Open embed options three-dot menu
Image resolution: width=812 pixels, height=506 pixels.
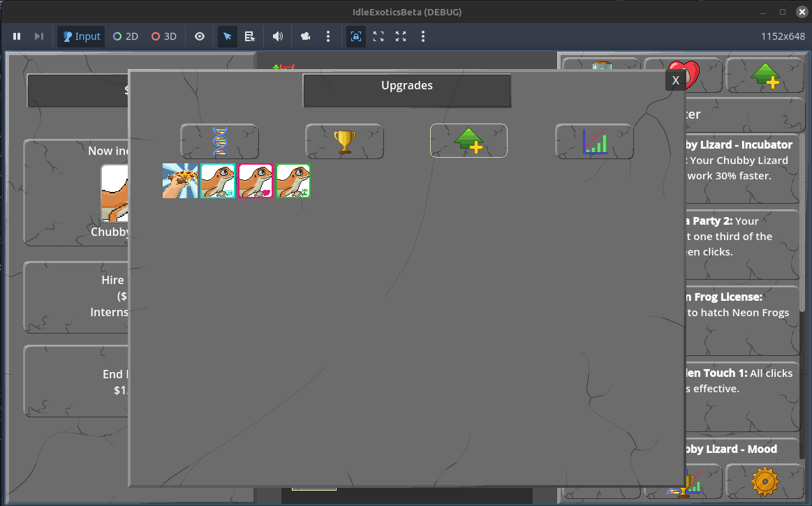(423, 36)
